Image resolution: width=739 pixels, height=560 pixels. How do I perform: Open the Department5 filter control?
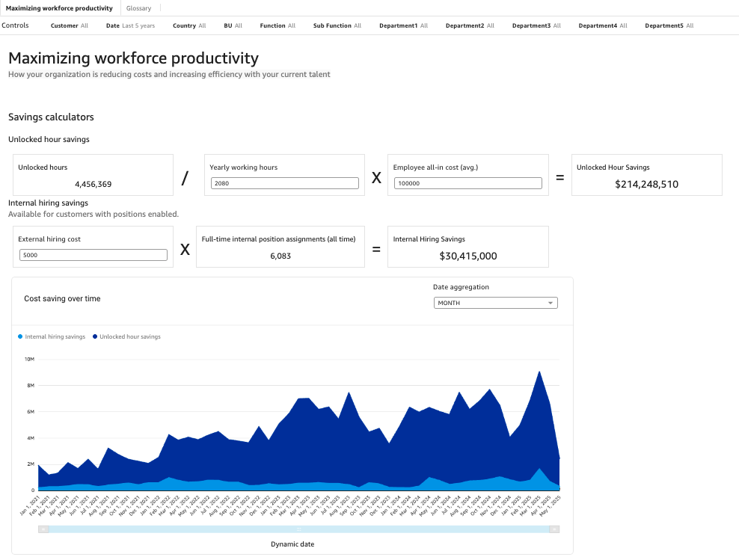tap(669, 25)
